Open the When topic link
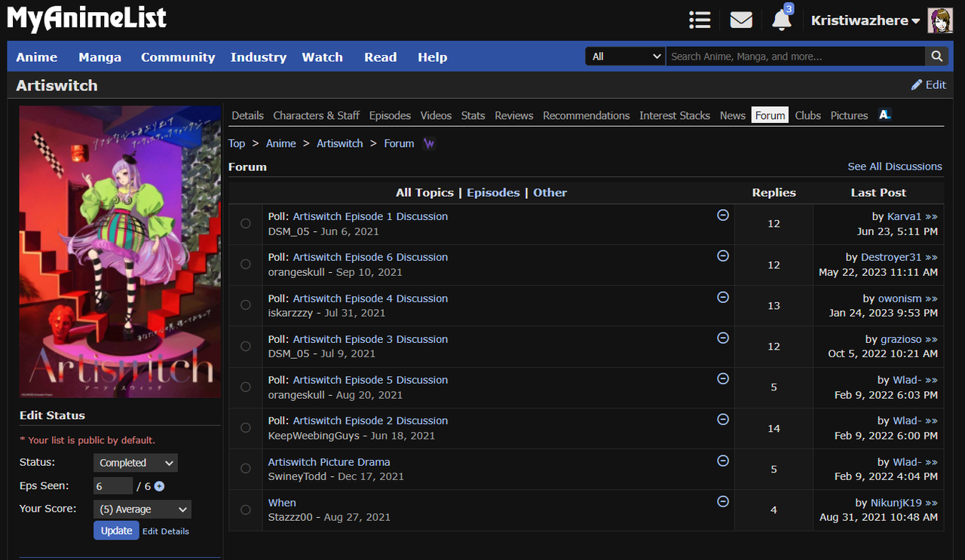Image resolution: width=965 pixels, height=560 pixels. pos(282,503)
